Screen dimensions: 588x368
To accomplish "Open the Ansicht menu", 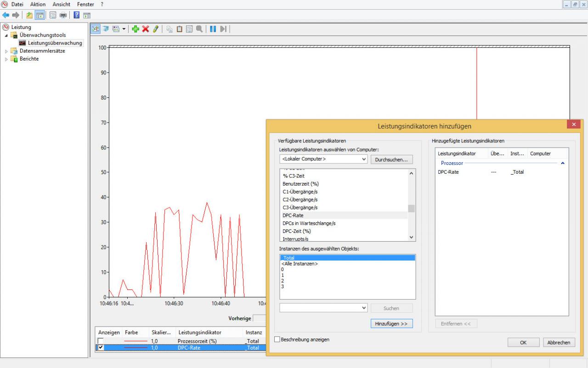I will pos(61,4).
